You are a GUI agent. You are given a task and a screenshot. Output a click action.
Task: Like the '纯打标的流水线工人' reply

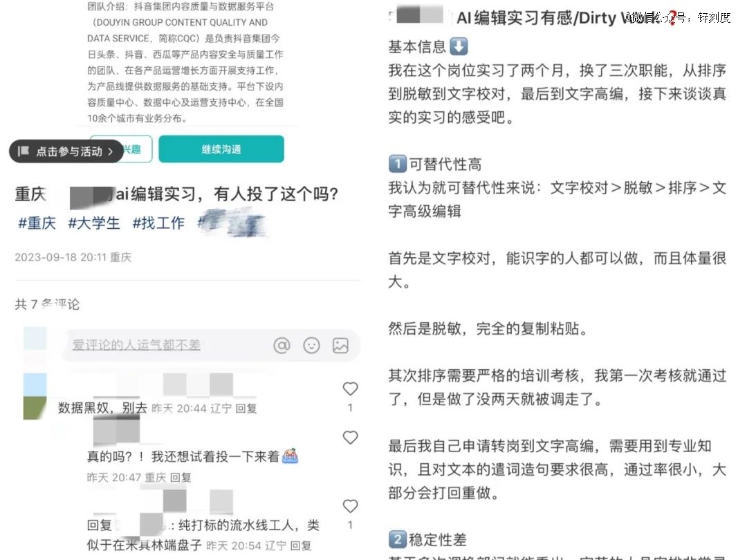tap(350, 505)
